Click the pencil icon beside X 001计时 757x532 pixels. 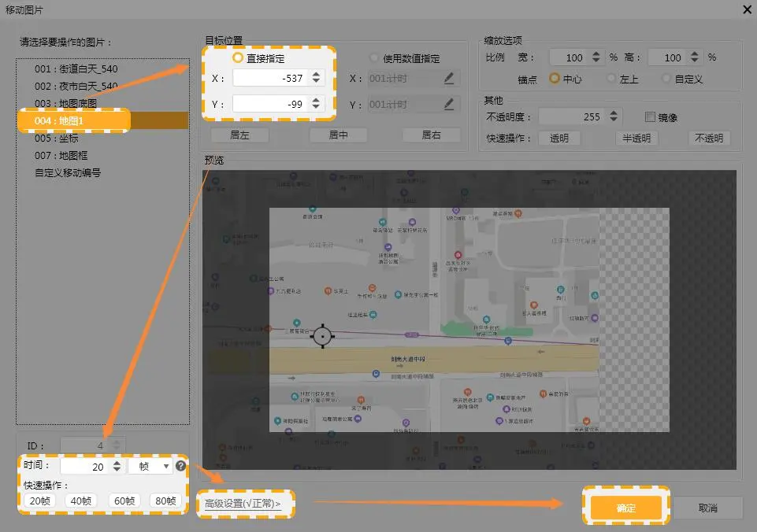click(449, 78)
